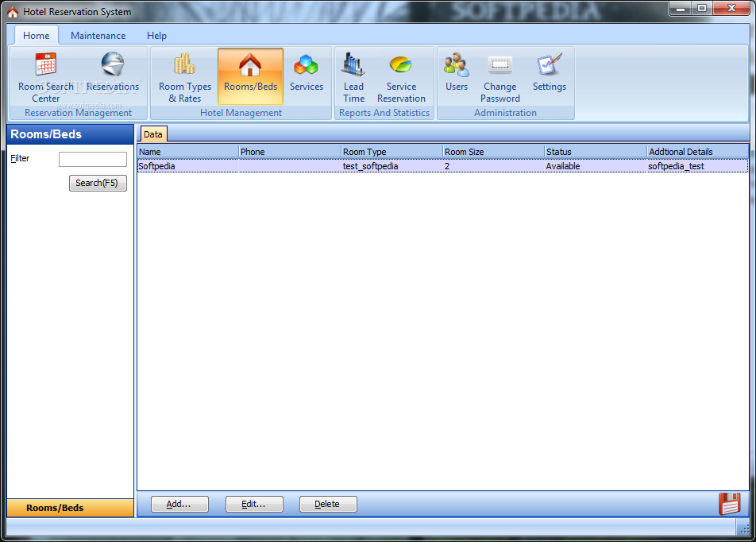Screen dimensions: 756x542
Task: Open Change Password
Action: (x=500, y=77)
